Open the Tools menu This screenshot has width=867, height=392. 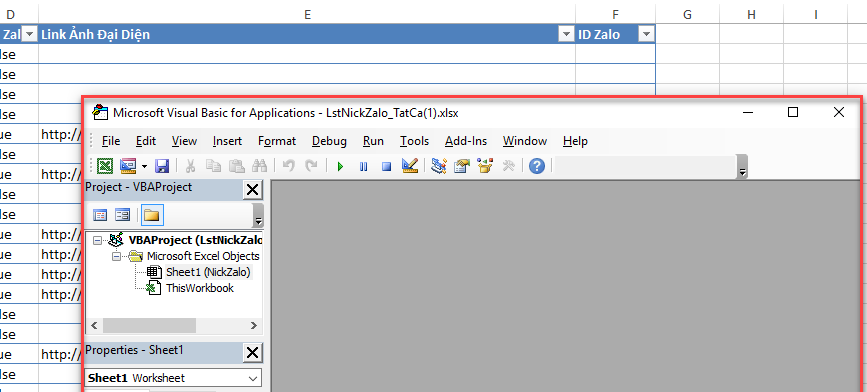point(415,142)
